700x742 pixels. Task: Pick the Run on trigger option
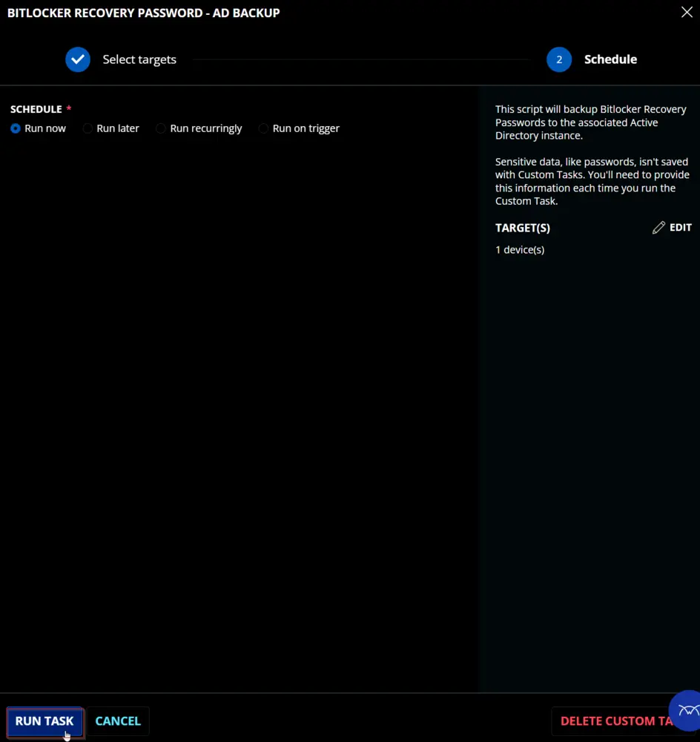click(263, 128)
